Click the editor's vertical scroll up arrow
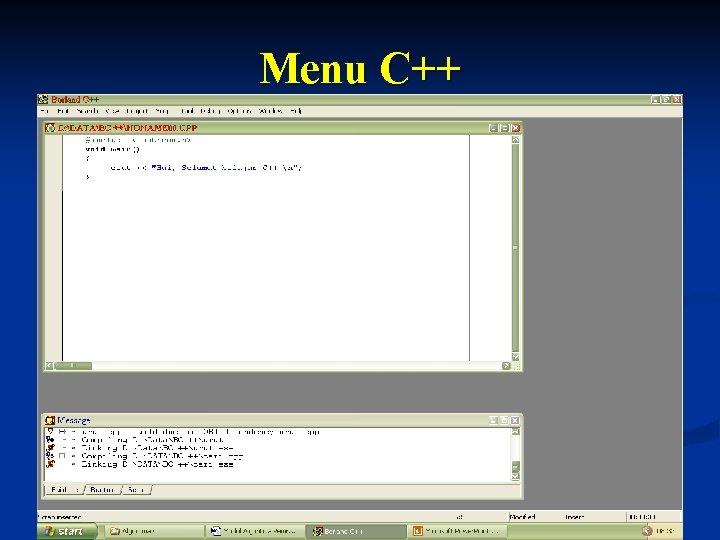Screen dimensions: 720x540 [515, 140]
